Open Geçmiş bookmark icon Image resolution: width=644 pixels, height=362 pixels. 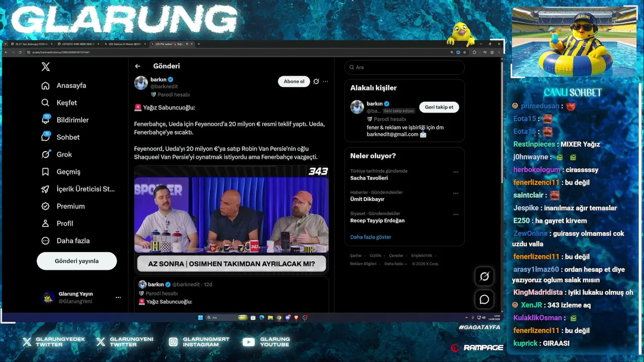coord(46,171)
